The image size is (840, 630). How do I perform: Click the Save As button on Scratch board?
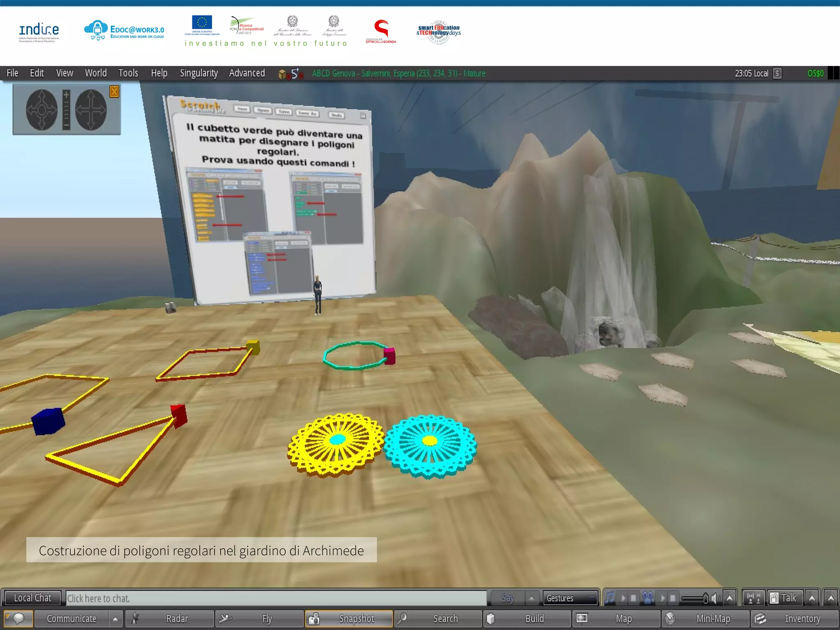point(308,113)
